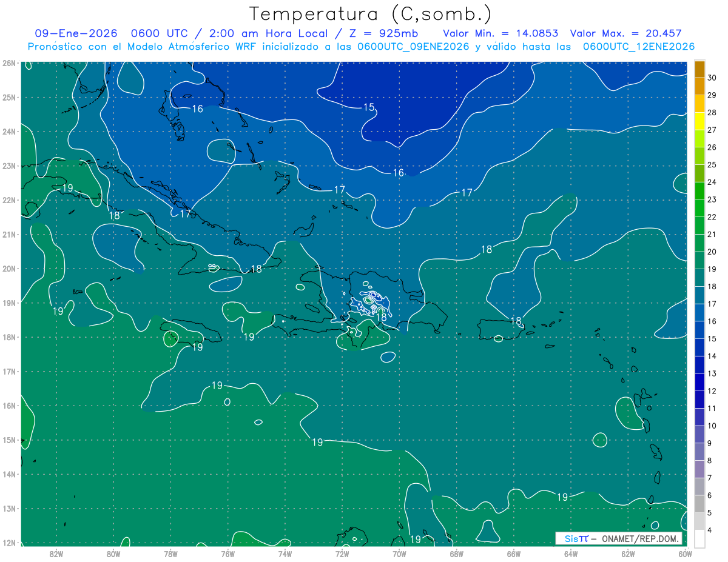Screen dimensions: 728x562
Task: Click the white segment beneath scale label 4
Action: (x=699, y=538)
